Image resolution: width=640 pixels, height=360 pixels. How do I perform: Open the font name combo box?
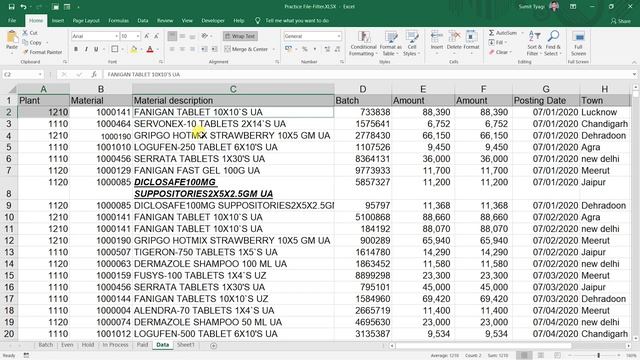(x=95, y=36)
